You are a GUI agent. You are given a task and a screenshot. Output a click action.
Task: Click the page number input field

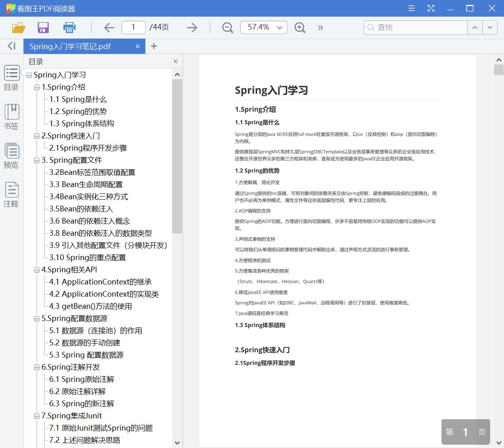coord(133,27)
